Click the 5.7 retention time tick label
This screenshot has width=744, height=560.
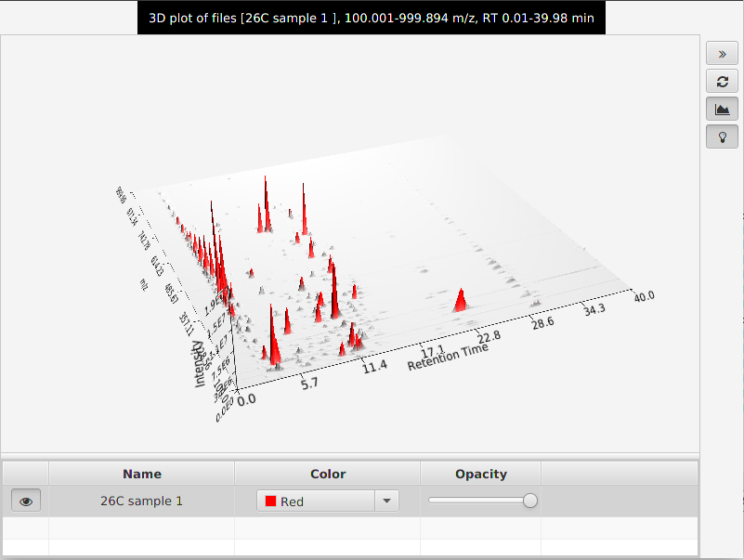[x=309, y=383]
